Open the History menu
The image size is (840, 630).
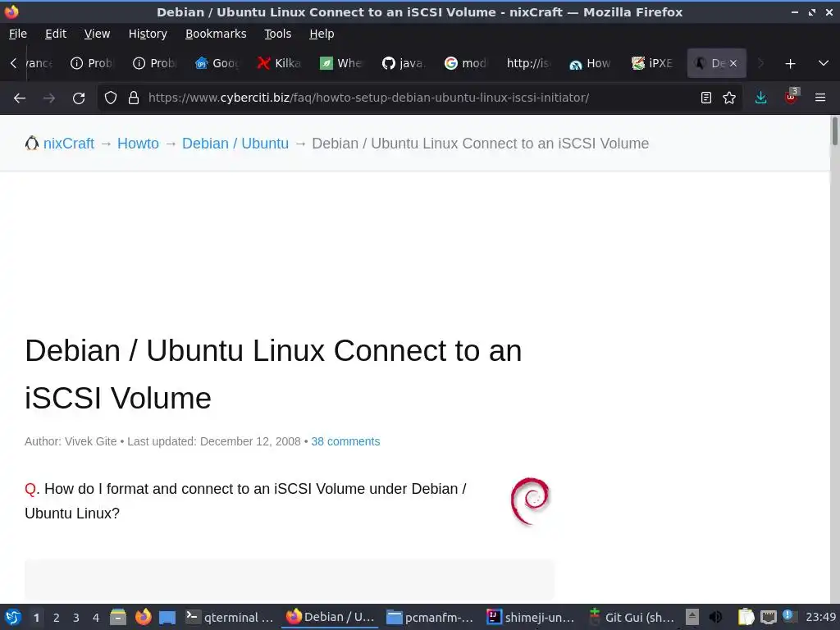pyautogui.click(x=148, y=34)
